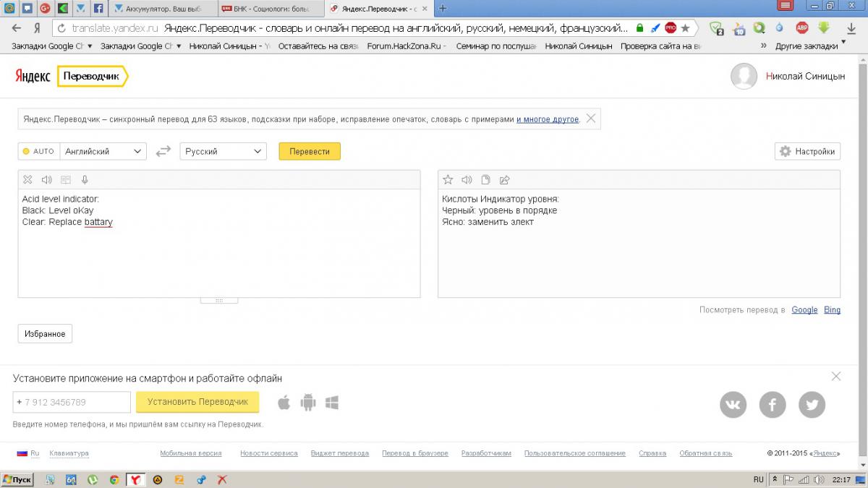Open the Мобильная версия footer link

click(191, 453)
